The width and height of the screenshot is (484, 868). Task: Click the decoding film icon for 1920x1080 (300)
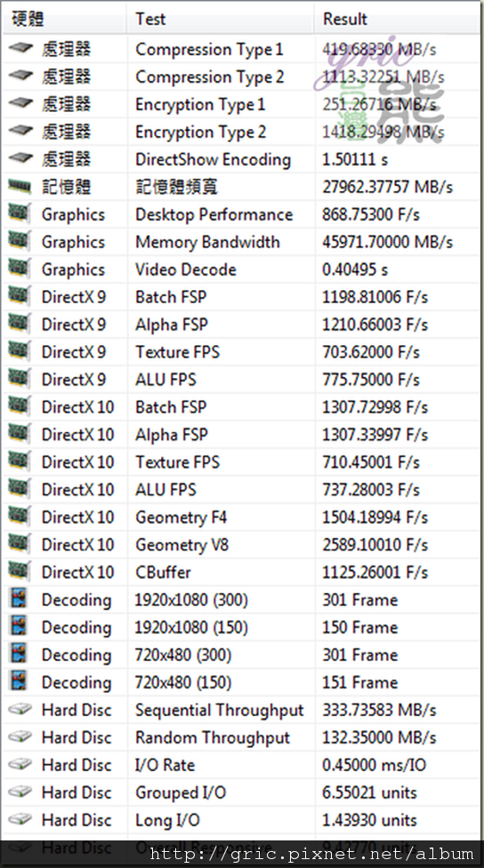[19, 599]
